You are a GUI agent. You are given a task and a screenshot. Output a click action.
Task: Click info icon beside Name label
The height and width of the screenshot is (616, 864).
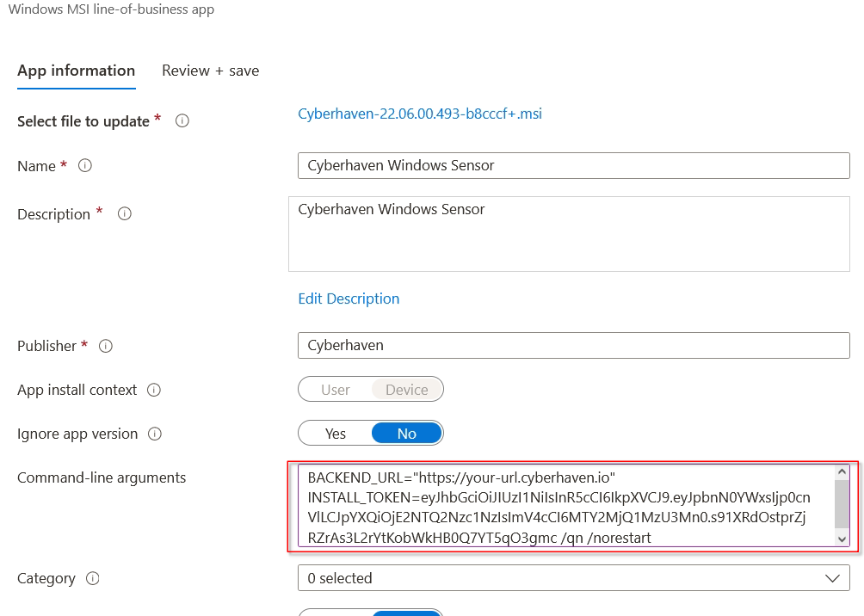click(x=85, y=166)
